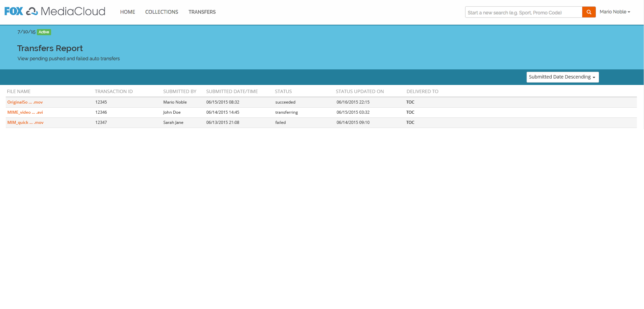Viewport: 644px width, 309px height.
Task: Click the green Active status badge
Action: coord(44,32)
